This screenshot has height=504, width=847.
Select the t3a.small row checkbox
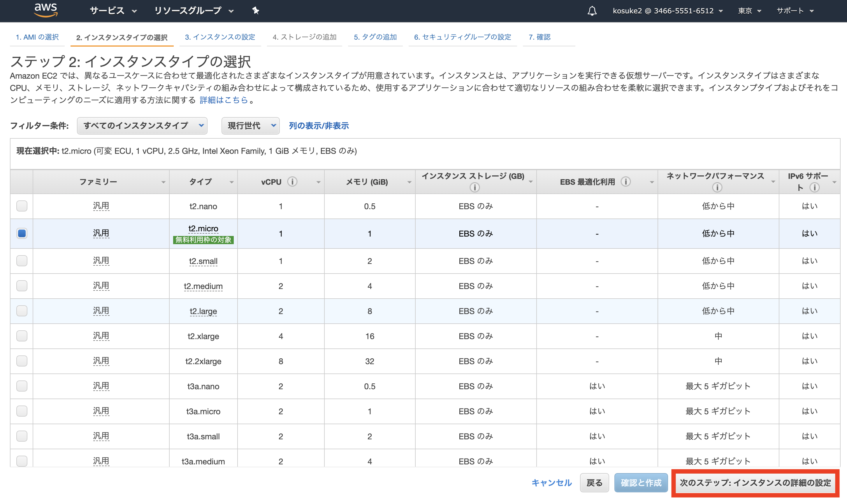[22, 436]
